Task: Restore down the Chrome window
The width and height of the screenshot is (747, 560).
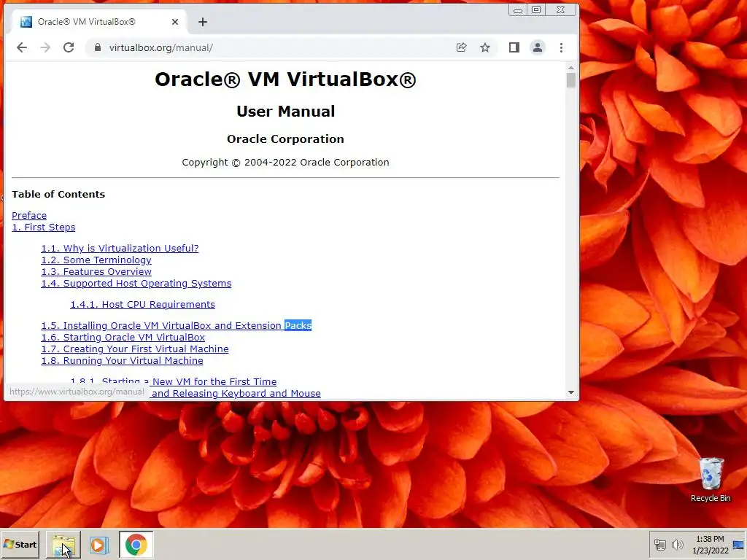Action: pos(536,10)
